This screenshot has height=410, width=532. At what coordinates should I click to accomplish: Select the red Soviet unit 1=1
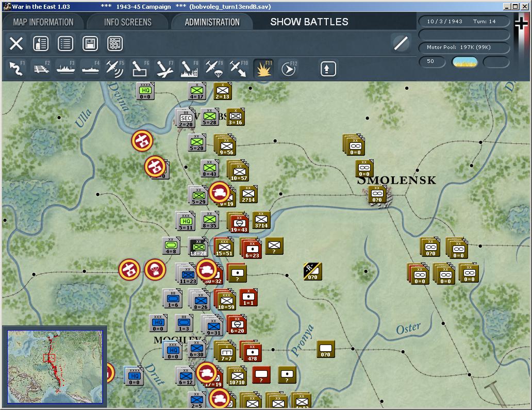pyautogui.click(x=248, y=298)
